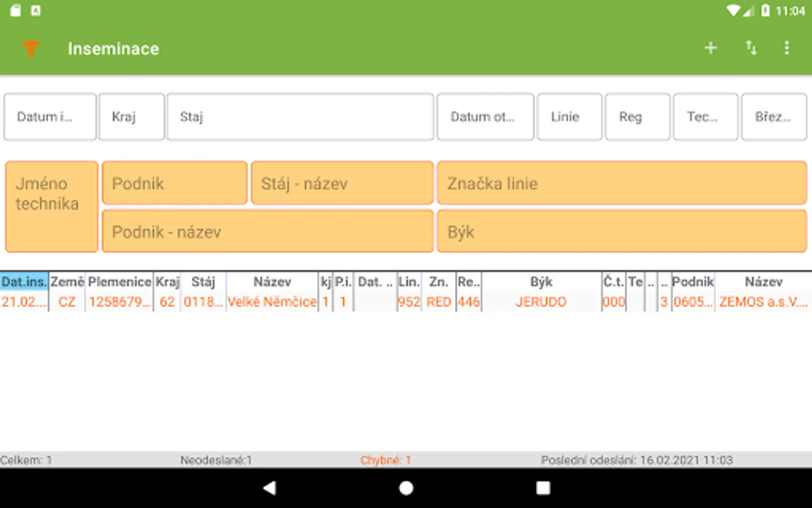Sort by Země column header
This screenshot has height=508, width=812.
pos(67,282)
